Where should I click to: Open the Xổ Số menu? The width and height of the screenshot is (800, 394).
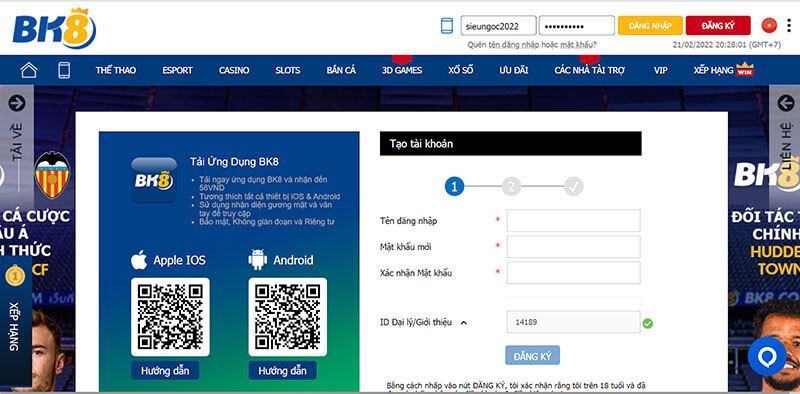[x=461, y=70]
